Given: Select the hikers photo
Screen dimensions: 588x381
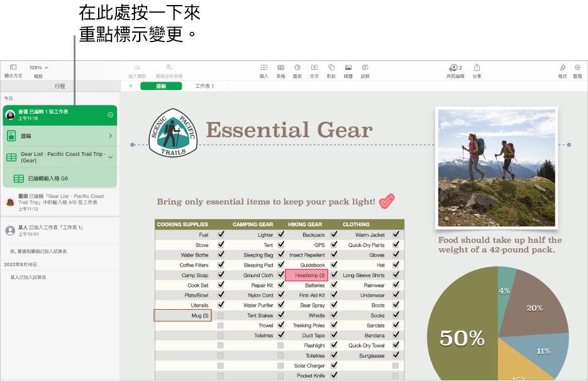Looking at the screenshot, I should pos(497,168).
